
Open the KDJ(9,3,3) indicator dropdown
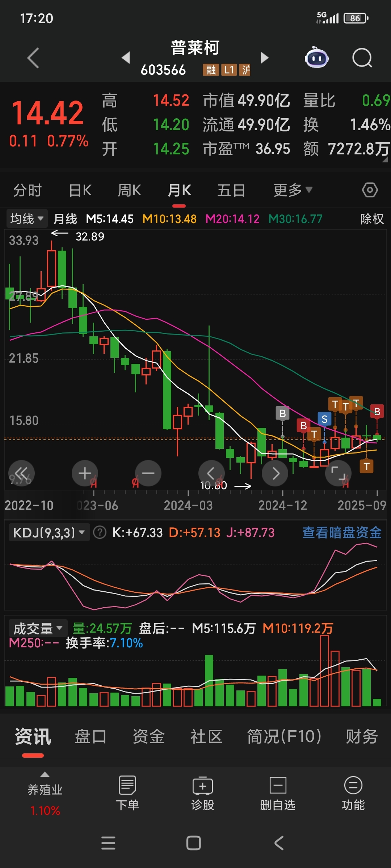tap(49, 532)
